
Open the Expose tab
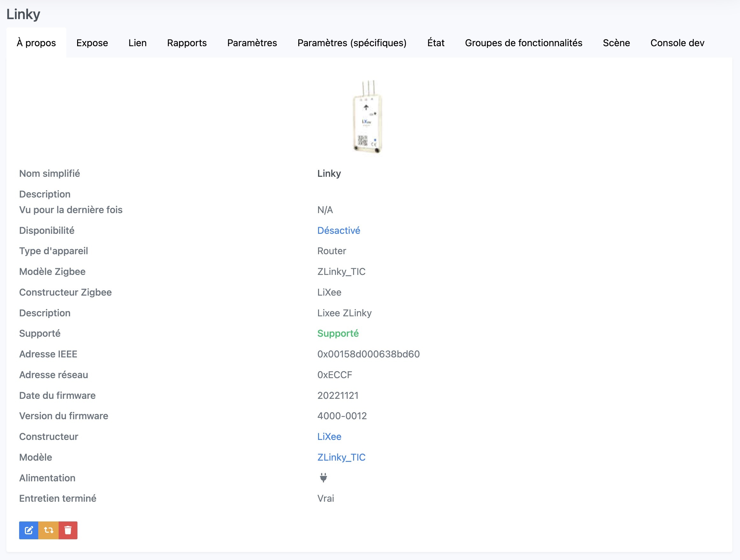pos(92,42)
